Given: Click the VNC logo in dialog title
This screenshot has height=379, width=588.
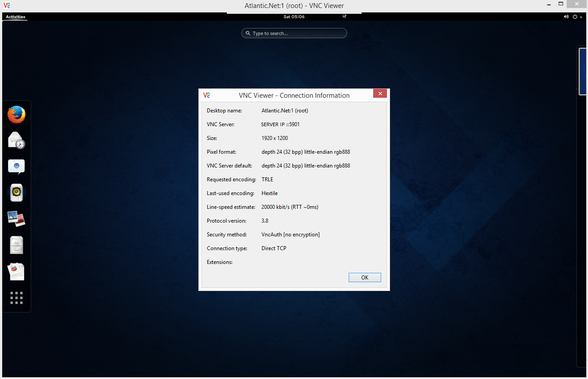Looking at the screenshot, I should coord(206,95).
